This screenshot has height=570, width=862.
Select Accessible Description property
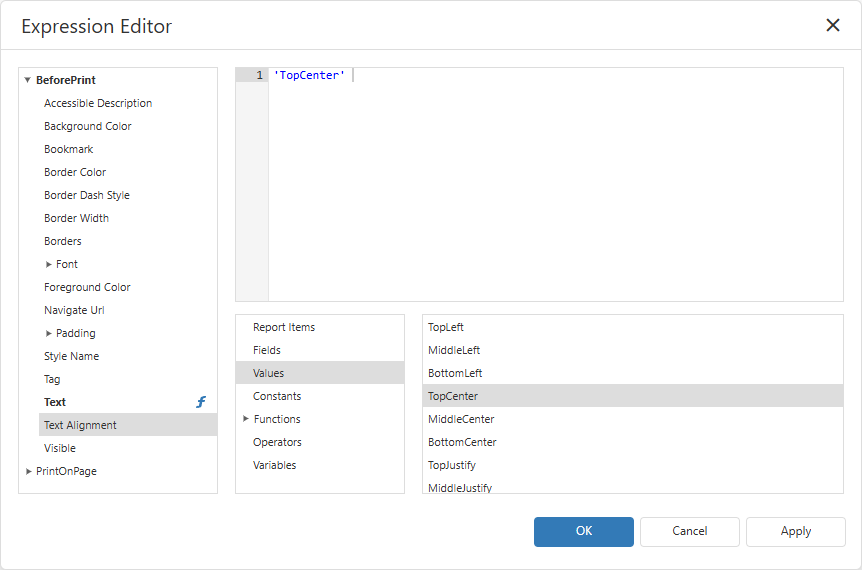(x=98, y=103)
